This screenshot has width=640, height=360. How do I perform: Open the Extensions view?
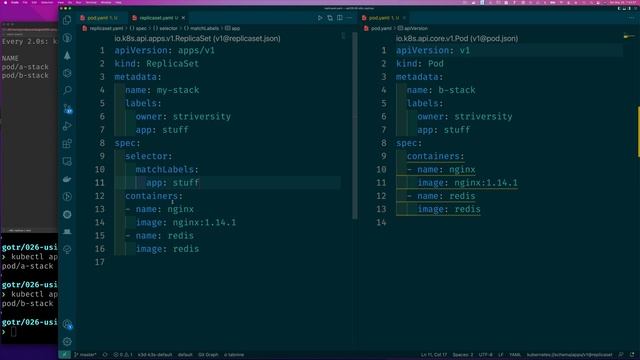[x=67, y=144]
